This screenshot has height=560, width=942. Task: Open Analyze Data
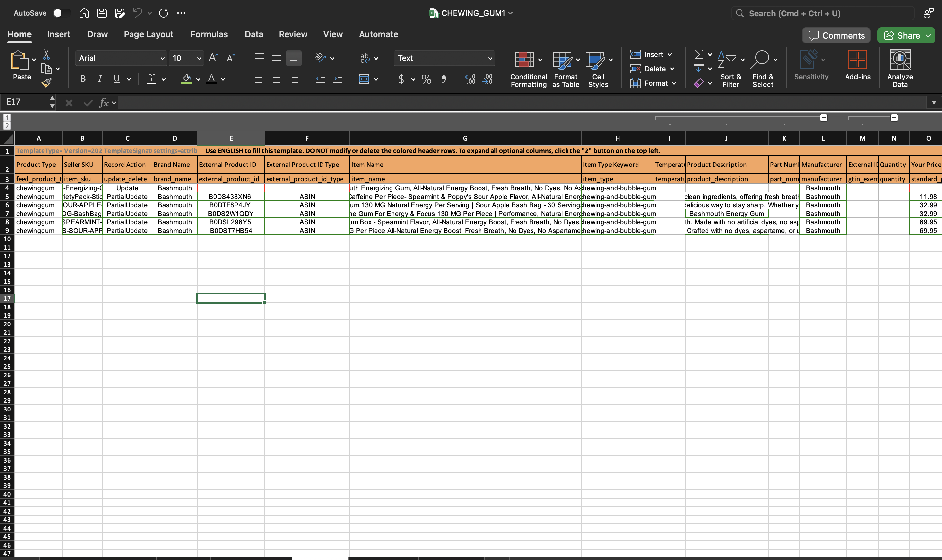click(x=900, y=68)
